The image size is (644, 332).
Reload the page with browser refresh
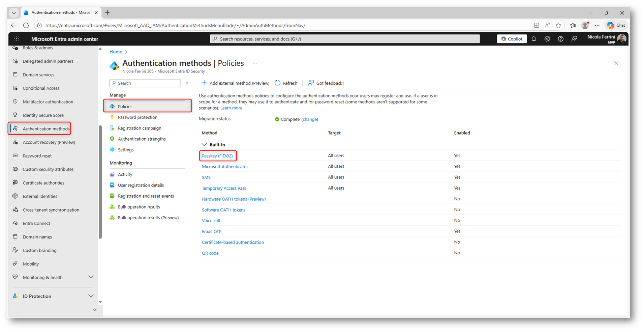pyautogui.click(x=26, y=25)
